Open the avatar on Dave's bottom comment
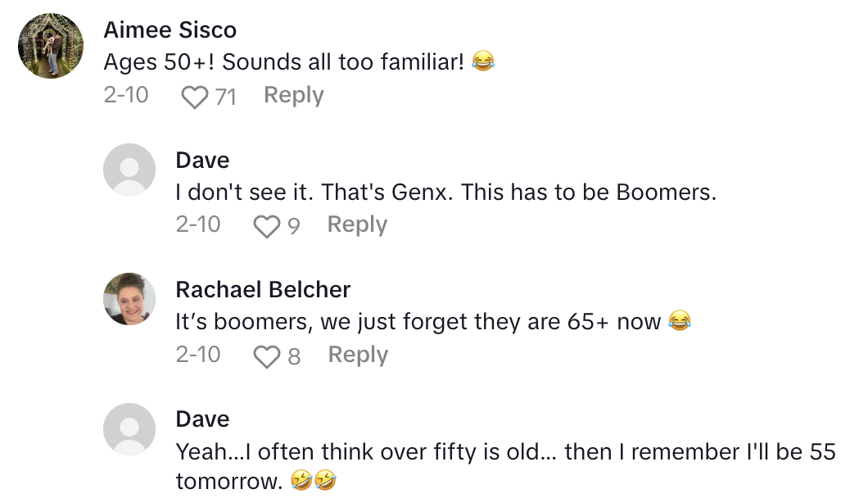 tap(128, 428)
